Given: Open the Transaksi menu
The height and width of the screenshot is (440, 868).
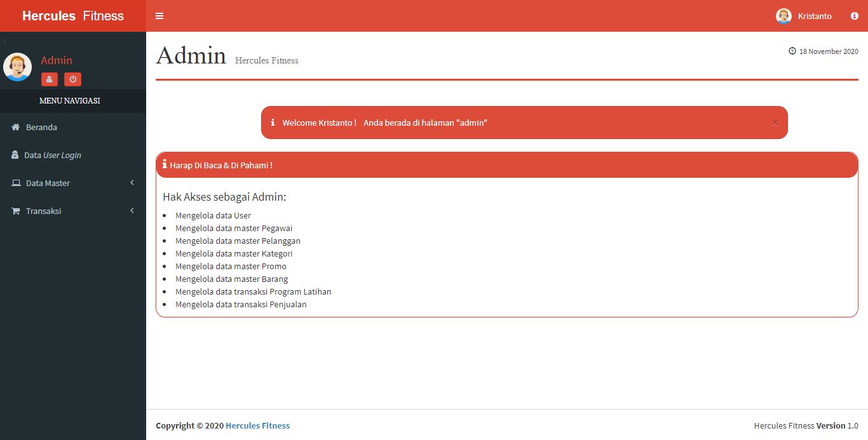Looking at the screenshot, I should click(x=73, y=211).
